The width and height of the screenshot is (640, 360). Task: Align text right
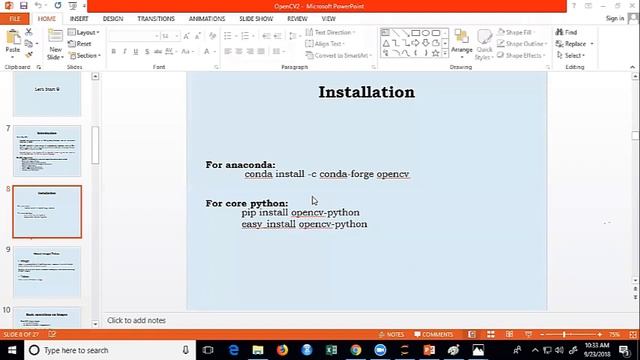(250, 51)
